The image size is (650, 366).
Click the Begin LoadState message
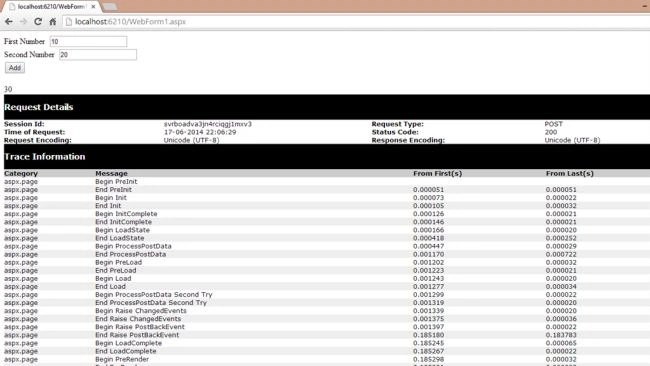pos(123,230)
